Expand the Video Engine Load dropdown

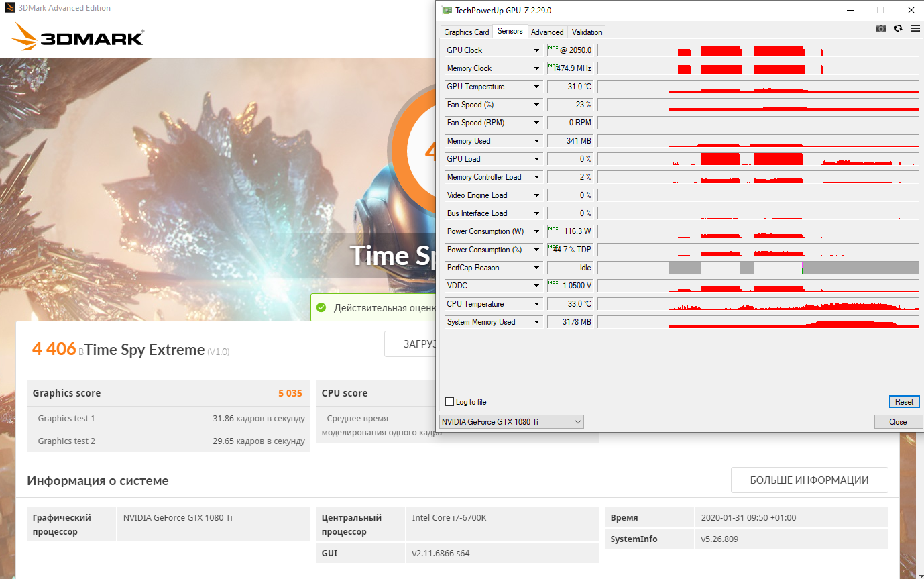[536, 195]
